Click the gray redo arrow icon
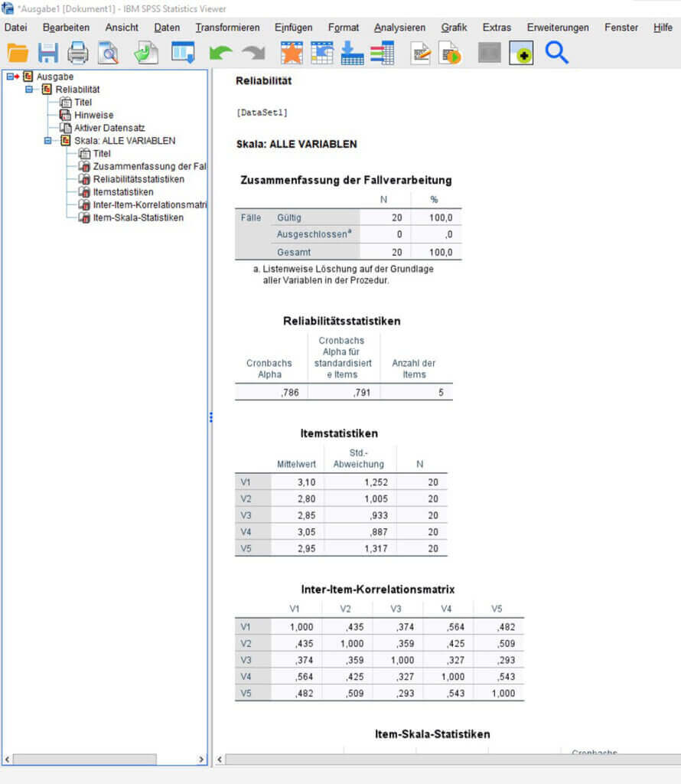681x784 pixels. (x=253, y=53)
